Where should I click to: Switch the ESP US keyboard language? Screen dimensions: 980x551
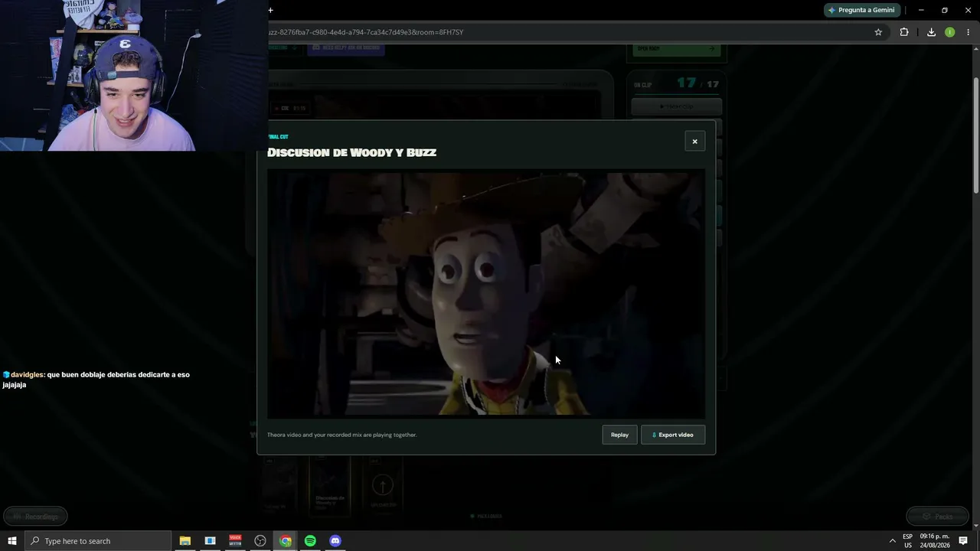point(907,541)
